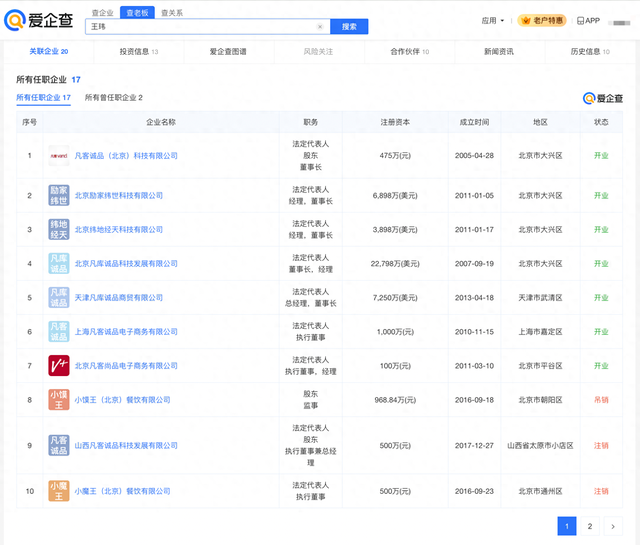
Task: Select the 天津市武清区 region cell
Action: coord(540,298)
